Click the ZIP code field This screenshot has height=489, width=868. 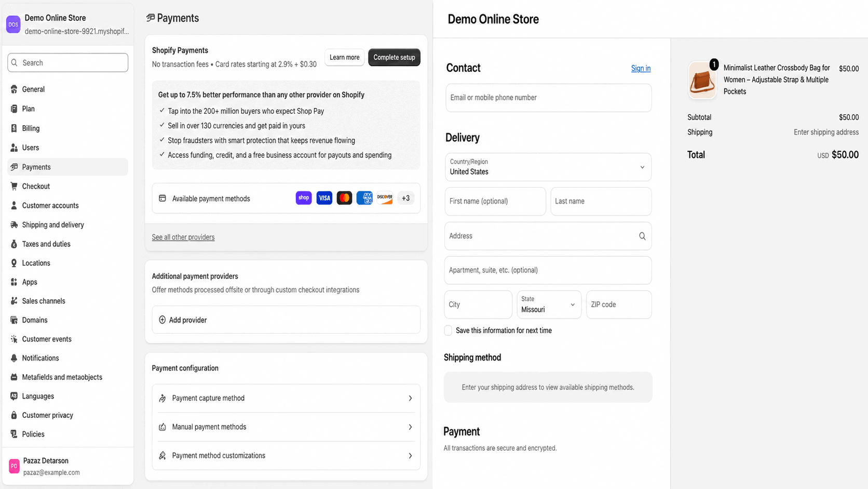coord(619,305)
